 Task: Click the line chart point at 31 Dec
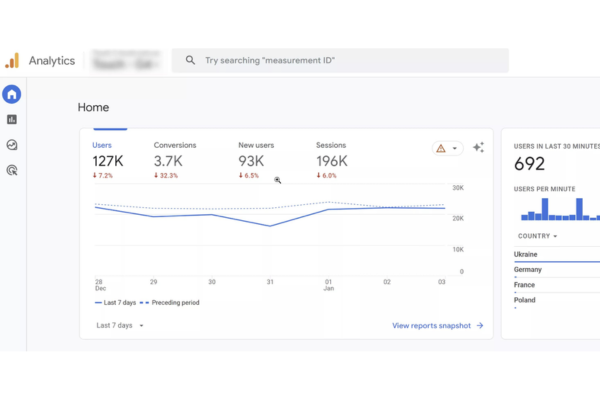270,226
